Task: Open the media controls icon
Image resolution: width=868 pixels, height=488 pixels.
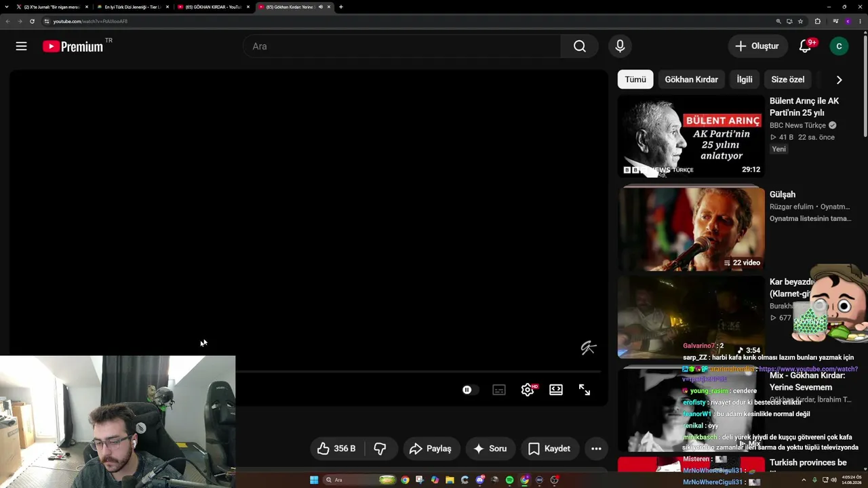Action: click(x=835, y=21)
